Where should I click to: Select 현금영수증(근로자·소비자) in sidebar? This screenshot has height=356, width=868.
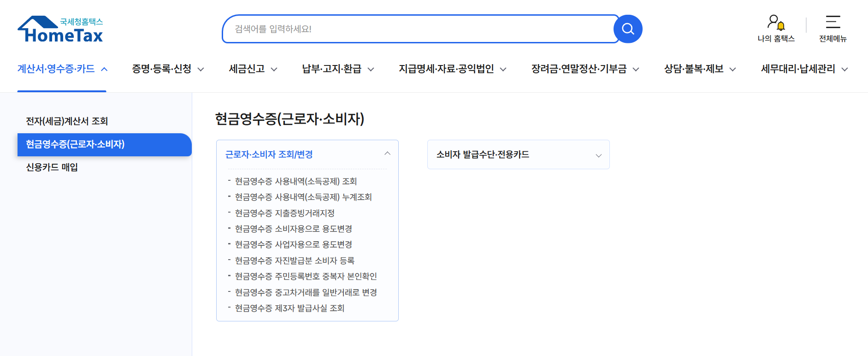[105, 145]
